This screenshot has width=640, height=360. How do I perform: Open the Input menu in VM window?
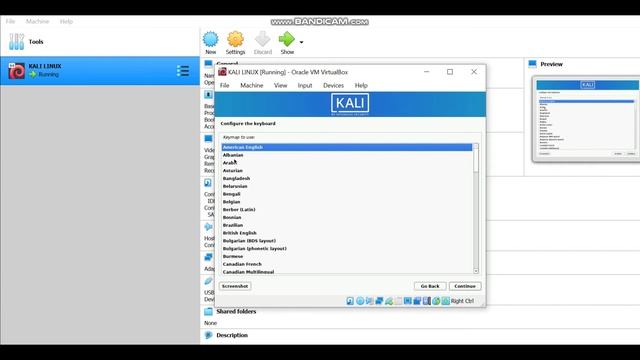pyautogui.click(x=305, y=85)
